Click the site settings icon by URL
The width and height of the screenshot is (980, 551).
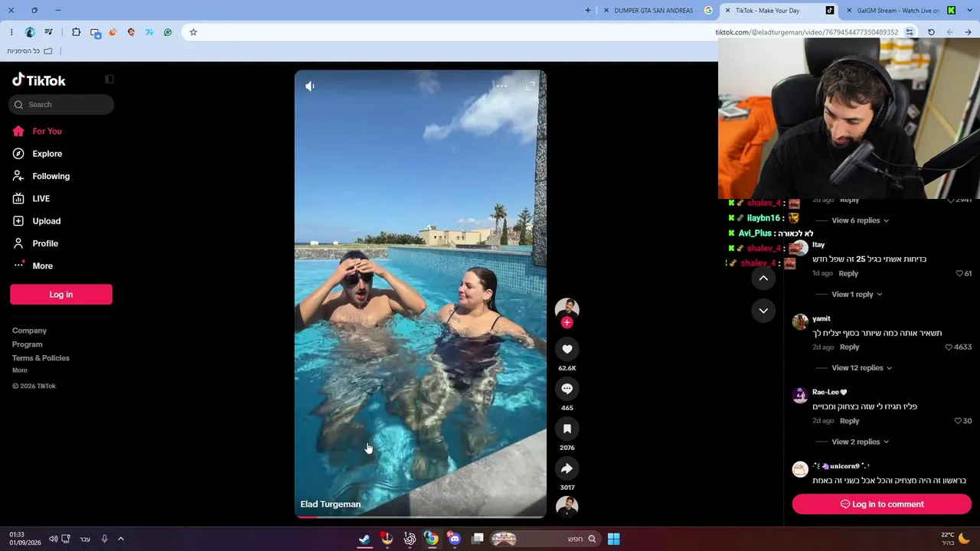click(910, 32)
